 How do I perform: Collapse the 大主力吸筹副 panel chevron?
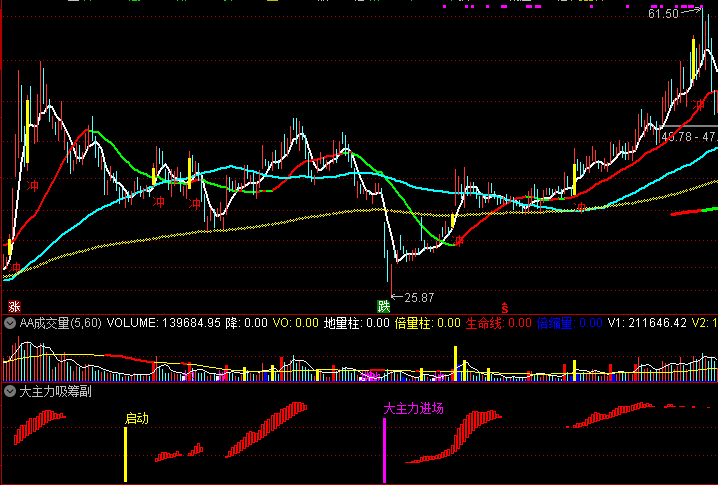pyautogui.click(x=10, y=391)
